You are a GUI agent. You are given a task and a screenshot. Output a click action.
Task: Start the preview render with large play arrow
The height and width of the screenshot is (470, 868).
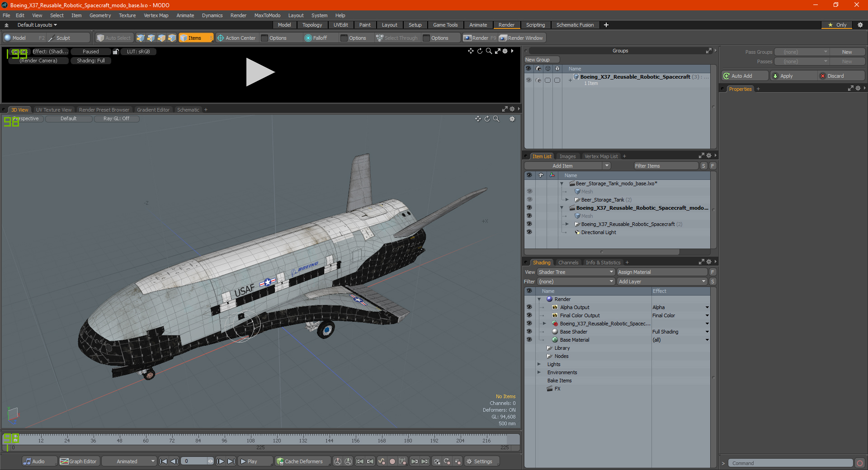(x=260, y=72)
